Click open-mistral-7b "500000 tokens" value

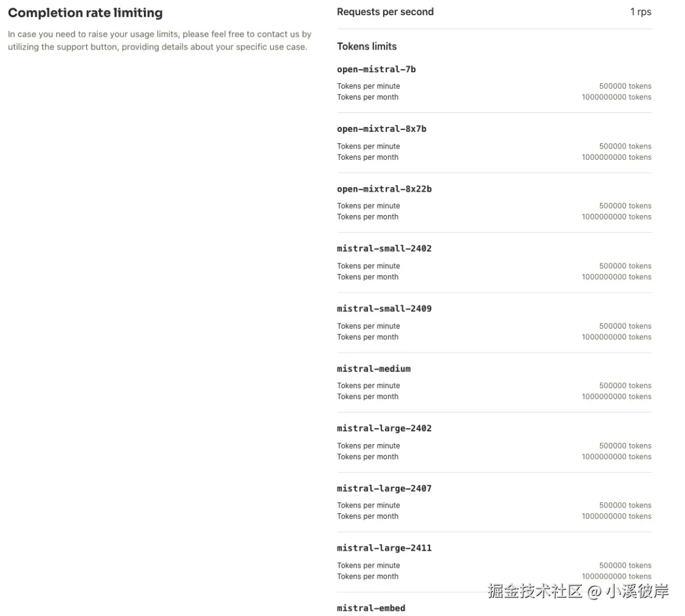[x=625, y=86]
